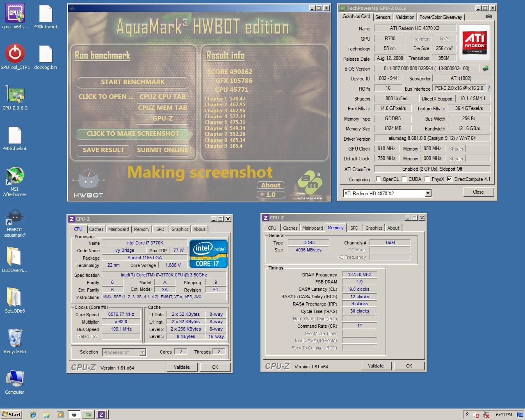Open the D3DOverrider folder icon

click(x=15, y=260)
